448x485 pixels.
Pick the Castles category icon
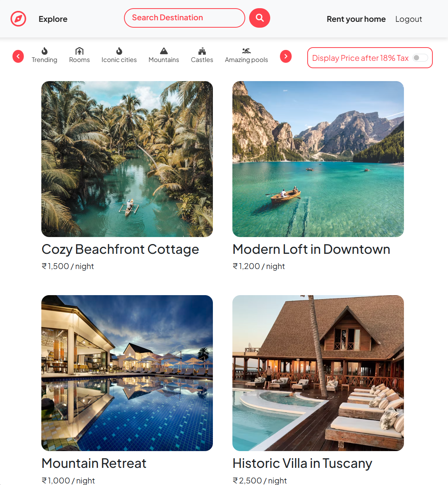pyautogui.click(x=202, y=51)
